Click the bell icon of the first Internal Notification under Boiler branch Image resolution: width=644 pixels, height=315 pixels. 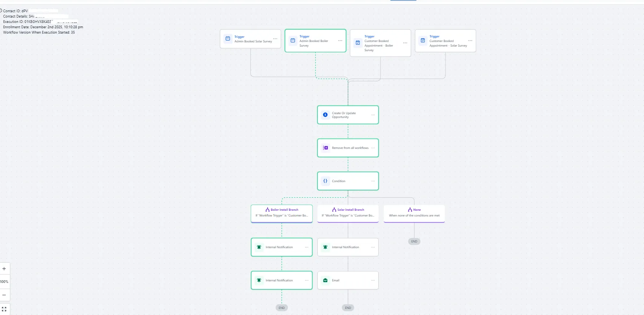pos(259,247)
